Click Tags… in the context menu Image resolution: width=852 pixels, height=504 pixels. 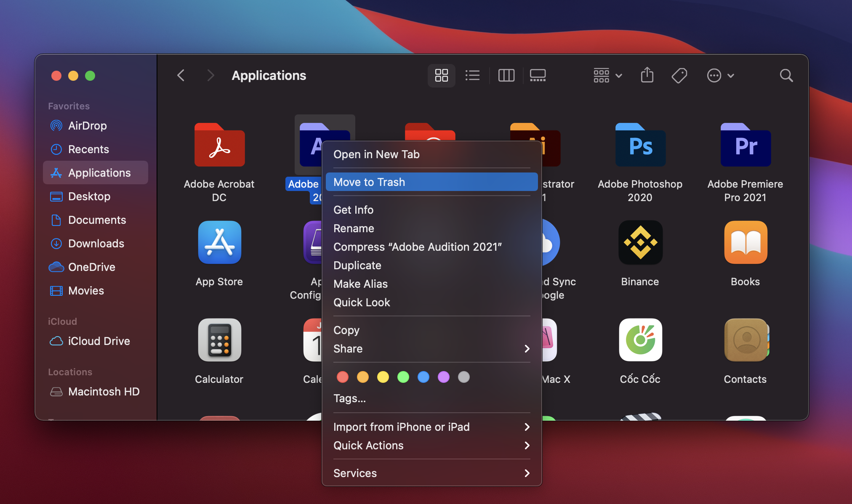[x=350, y=398]
